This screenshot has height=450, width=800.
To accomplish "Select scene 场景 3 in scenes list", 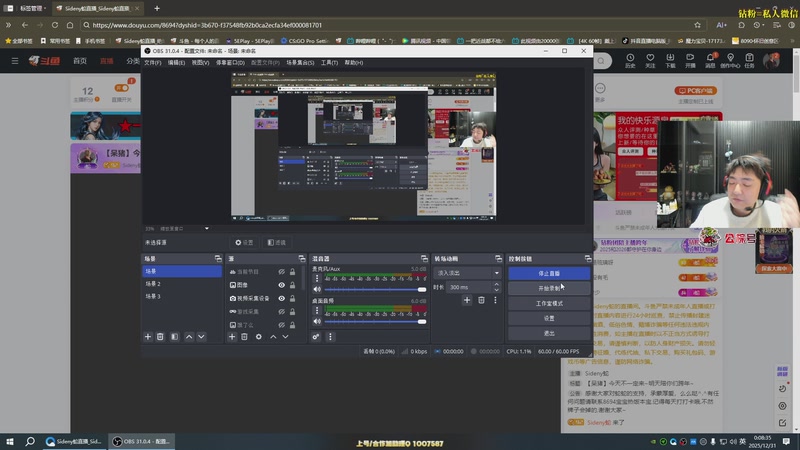I will coord(182,296).
